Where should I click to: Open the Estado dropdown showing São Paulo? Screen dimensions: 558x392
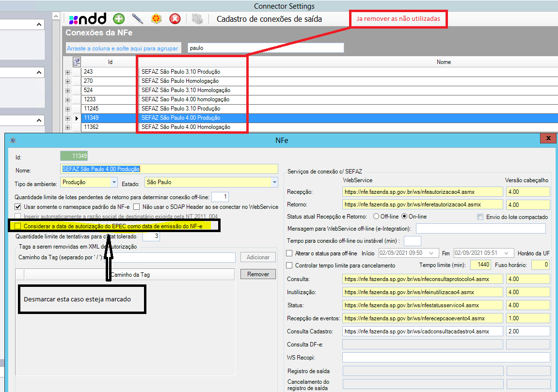(274, 182)
